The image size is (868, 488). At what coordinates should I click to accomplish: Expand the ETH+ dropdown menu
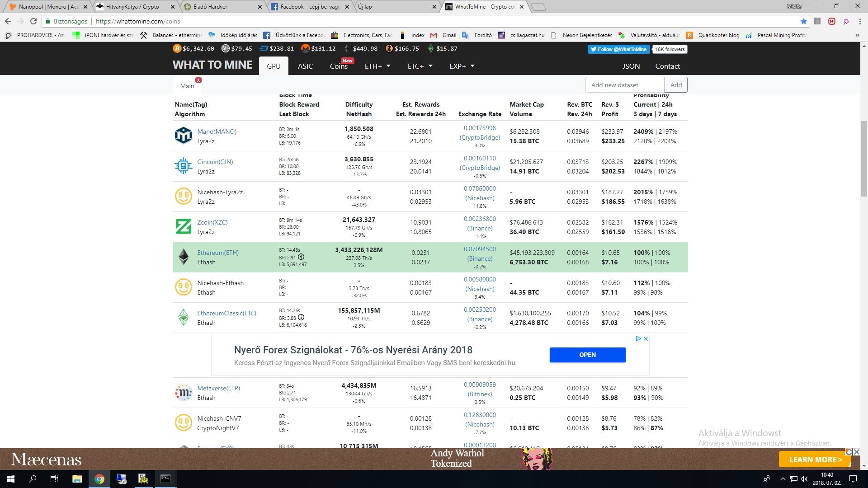point(377,66)
